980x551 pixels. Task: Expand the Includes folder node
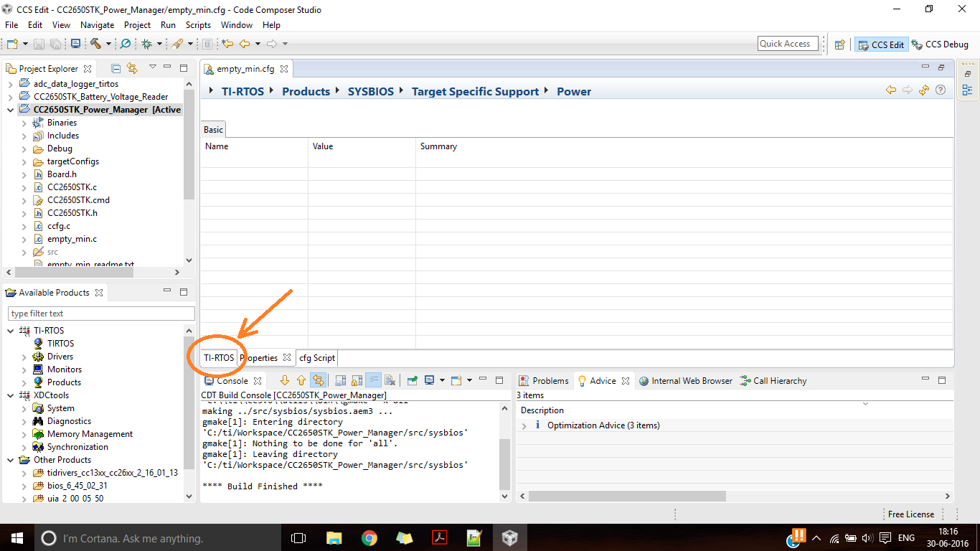(24, 136)
